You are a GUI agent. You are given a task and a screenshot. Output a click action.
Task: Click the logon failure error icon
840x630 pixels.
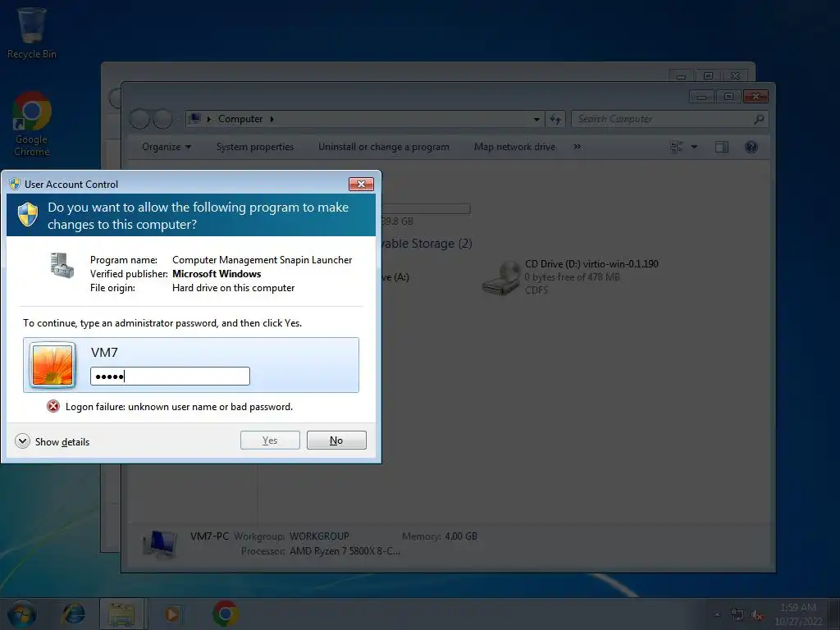(53, 406)
